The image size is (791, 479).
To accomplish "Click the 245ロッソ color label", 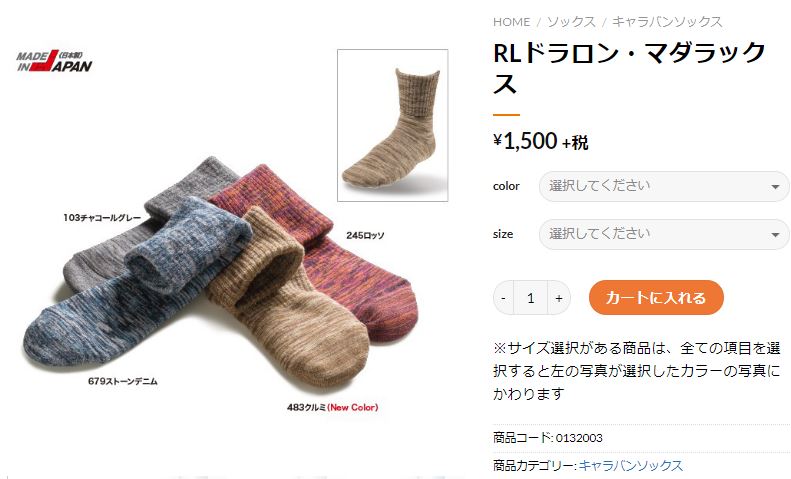I will [x=365, y=235].
